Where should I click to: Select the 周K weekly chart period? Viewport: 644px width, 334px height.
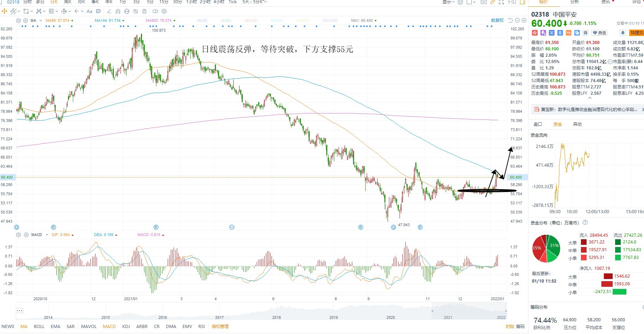68,2
